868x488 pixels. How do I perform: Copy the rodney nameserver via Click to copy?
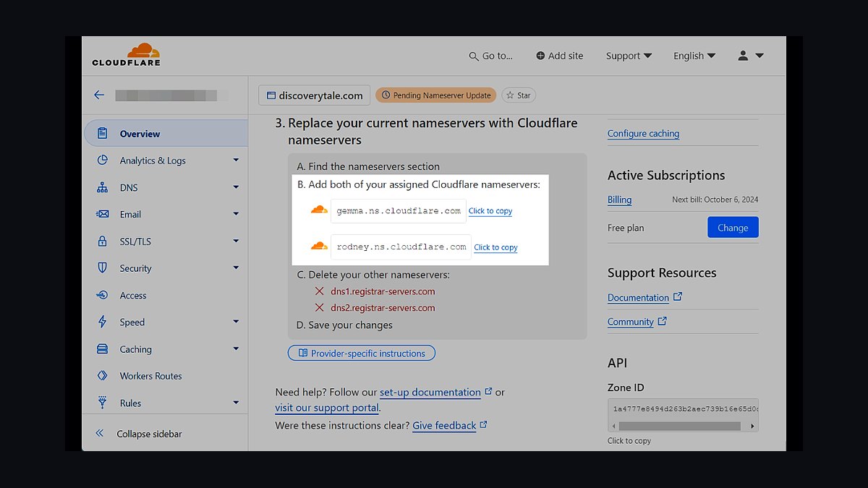495,247
